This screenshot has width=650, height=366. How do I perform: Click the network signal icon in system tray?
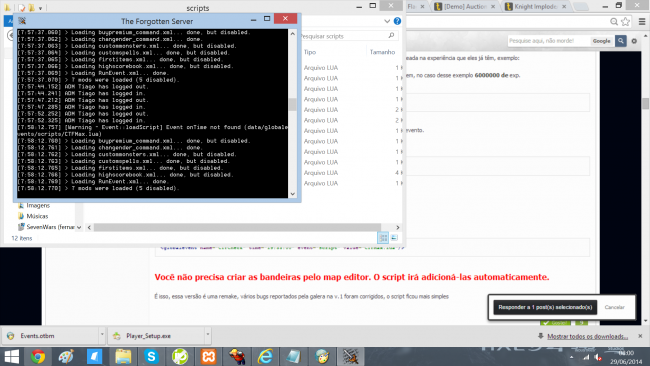coord(586,357)
